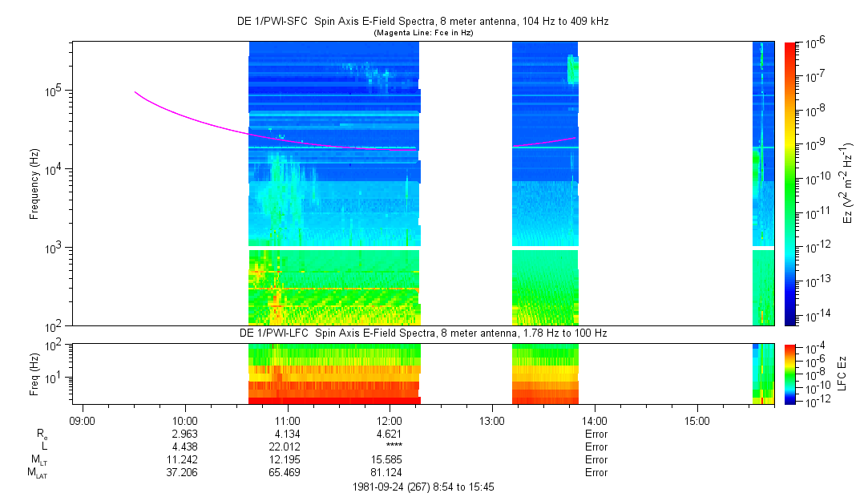Click the 'Error' entry in the Re row
Screen dimensions: 868x497
(595, 434)
